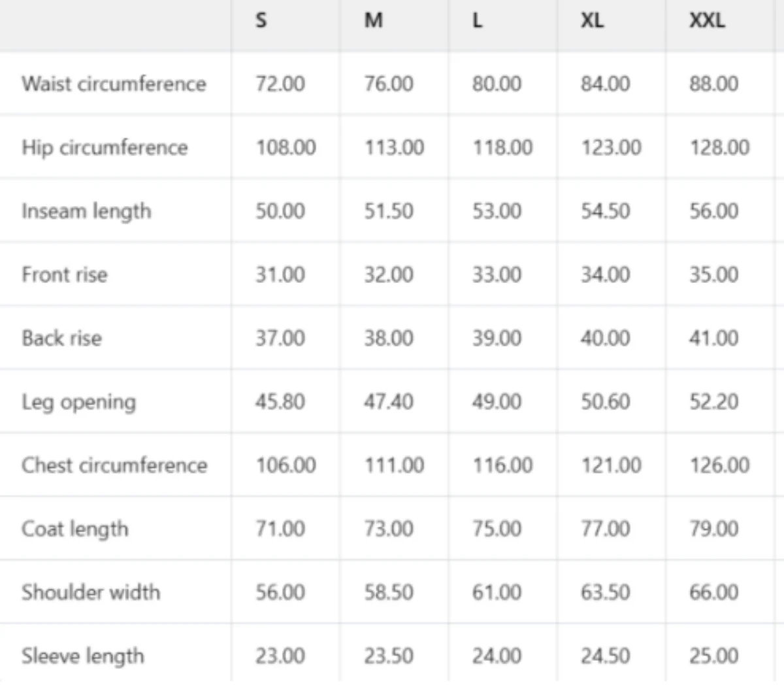The height and width of the screenshot is (689, 784).
Task: Click the L size column header
Action: [478, 21]
